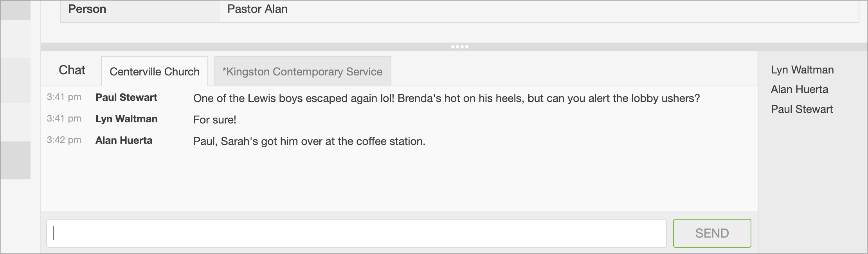Click the Pastor Alan value field
Screen dimensions: 868x254
point(257,9)
